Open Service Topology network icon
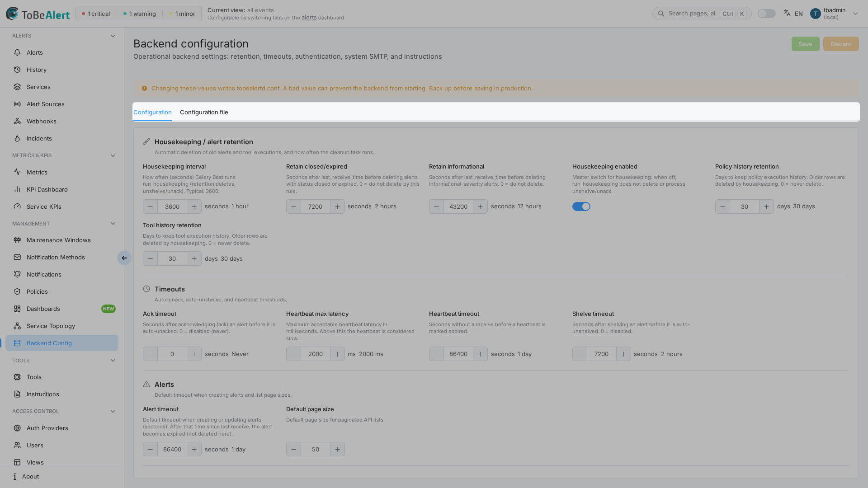 coord(17,326)
